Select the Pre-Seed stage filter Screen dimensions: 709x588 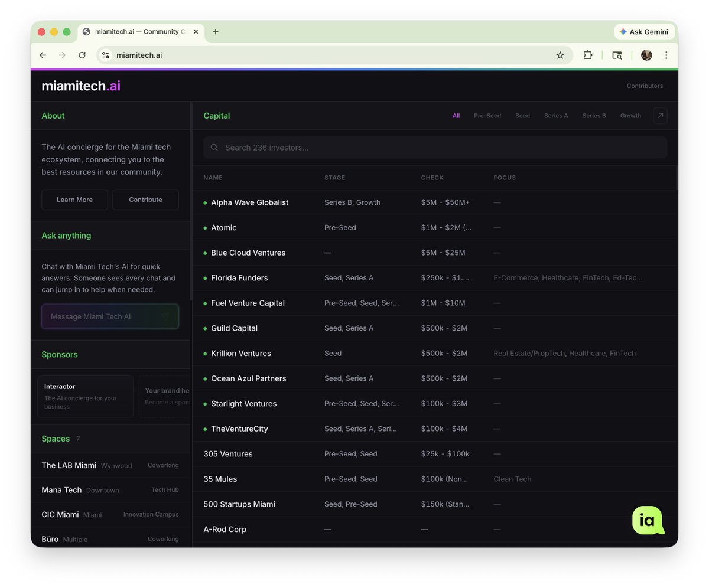pyautogui.click(x=487, y=116)
